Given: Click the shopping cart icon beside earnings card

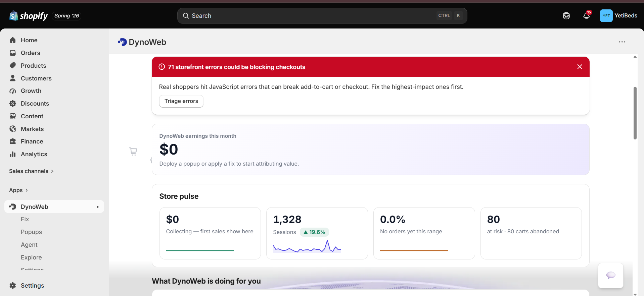Looking at the screenshot, I should coord(133,152).
